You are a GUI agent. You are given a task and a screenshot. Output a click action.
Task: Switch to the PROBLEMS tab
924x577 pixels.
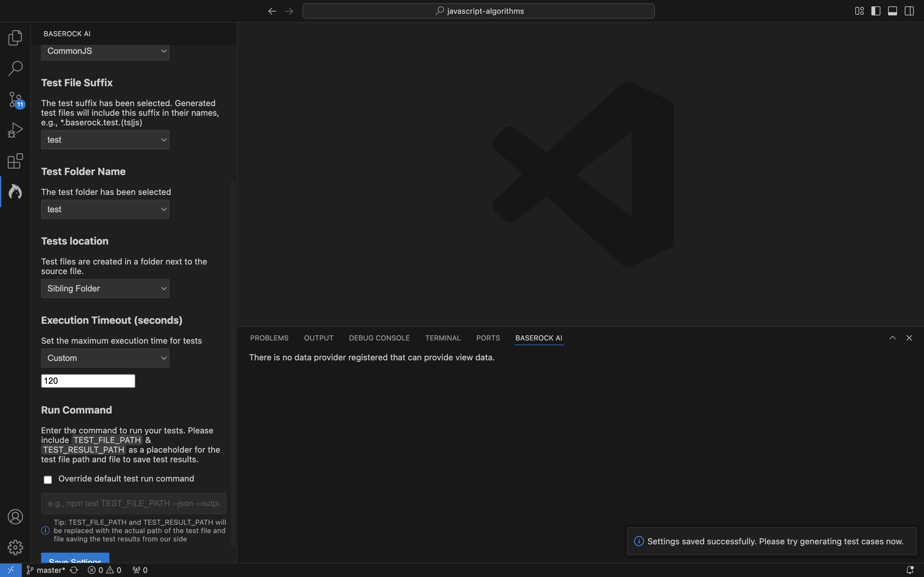(x=269, y=338)
